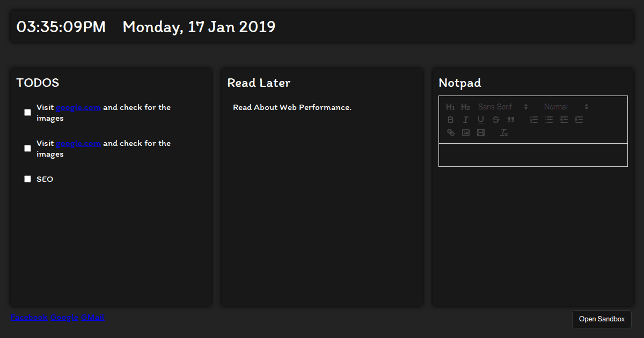Screen dimensions: 644x338
Task: Open the Facebook link in the footer
Action: 29,318
